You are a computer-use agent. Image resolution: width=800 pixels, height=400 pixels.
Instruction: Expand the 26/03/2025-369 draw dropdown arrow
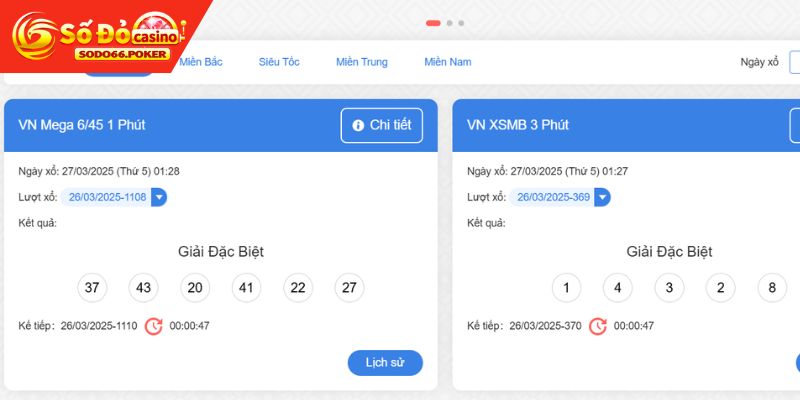[x=603, y=197]
